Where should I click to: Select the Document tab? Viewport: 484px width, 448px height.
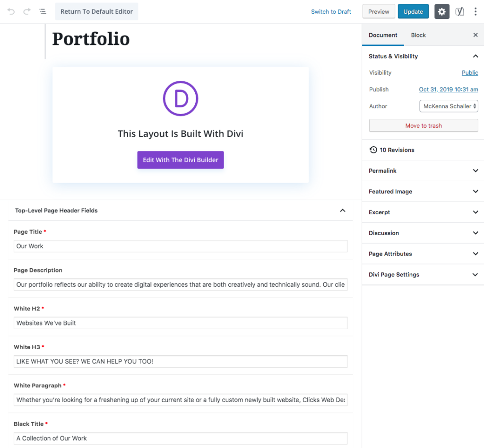point(383,35)
